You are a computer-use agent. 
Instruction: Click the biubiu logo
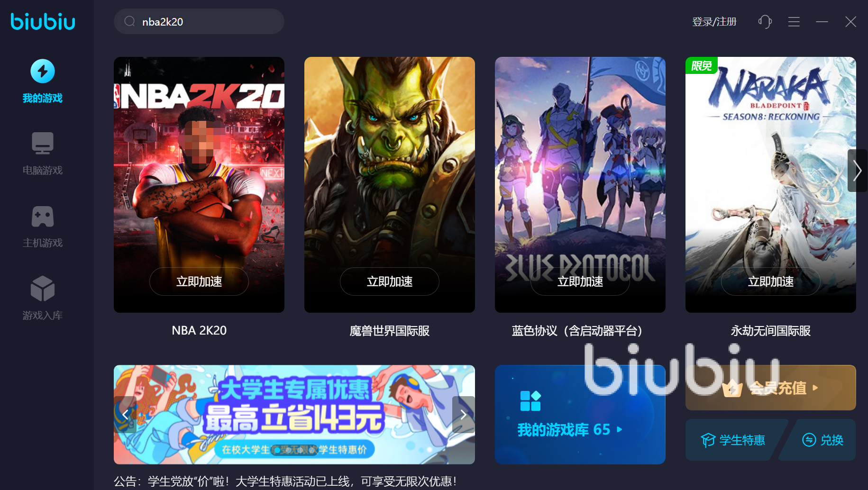(43, 21)
